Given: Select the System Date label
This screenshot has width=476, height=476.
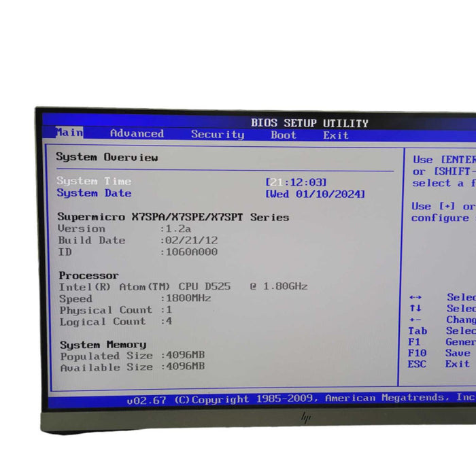Looking at the screenshot, I should 94,193.
